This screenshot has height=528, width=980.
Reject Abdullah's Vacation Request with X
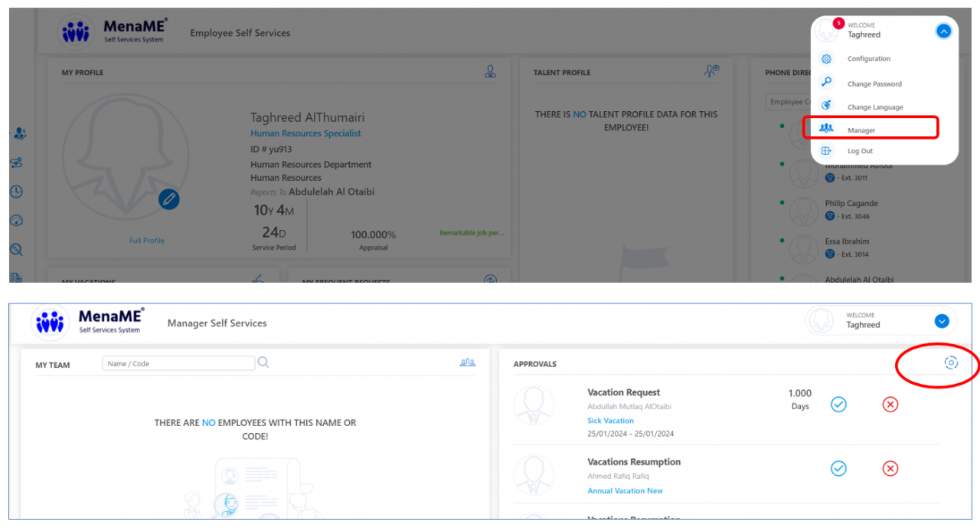pos(890,404)
